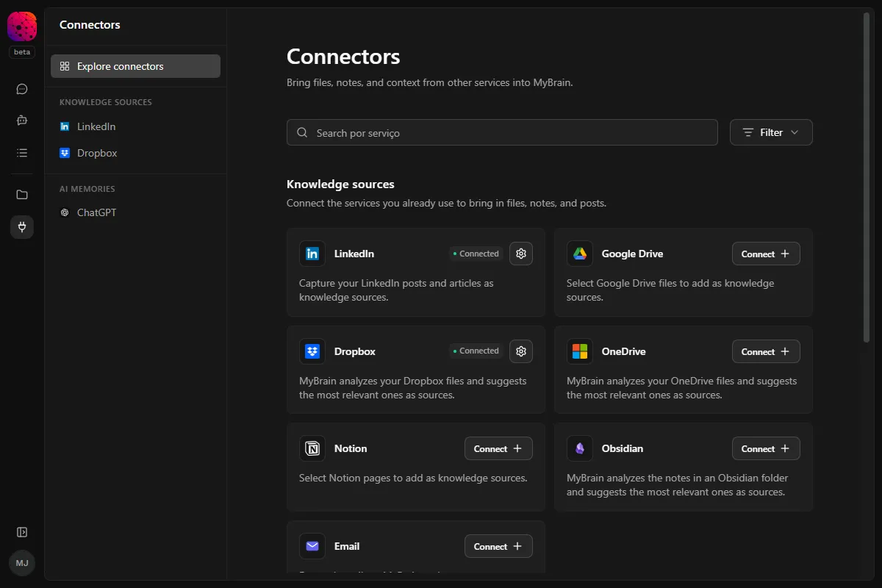Viewport: 882px width, 588px height.
Task: Open the MJ user avatar
Action: coord(22,563)
